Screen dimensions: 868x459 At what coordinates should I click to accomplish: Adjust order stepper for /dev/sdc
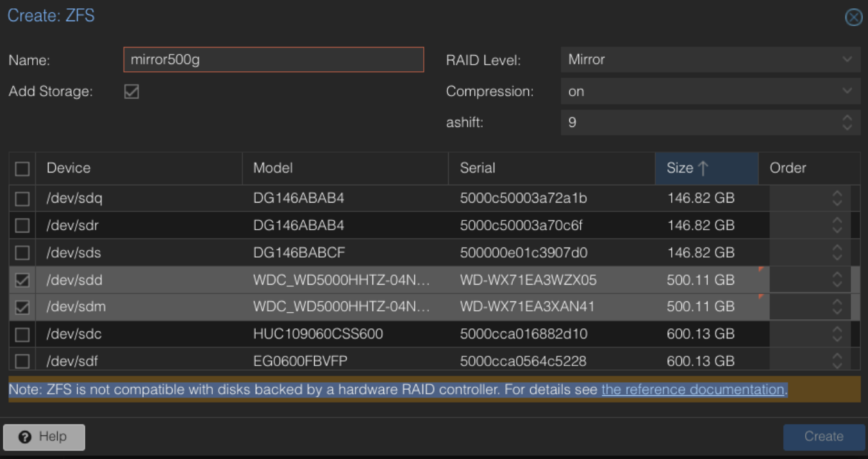pos(837,334)
